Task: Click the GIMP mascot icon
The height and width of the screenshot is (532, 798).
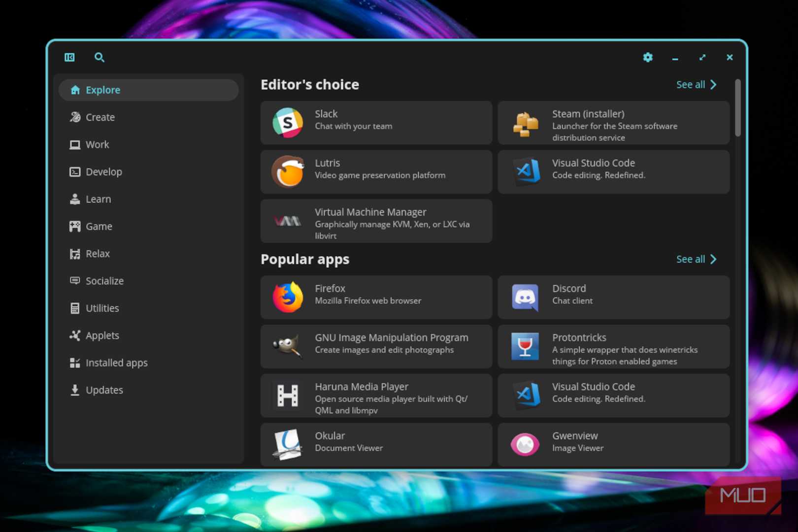Action: [288, 346]
